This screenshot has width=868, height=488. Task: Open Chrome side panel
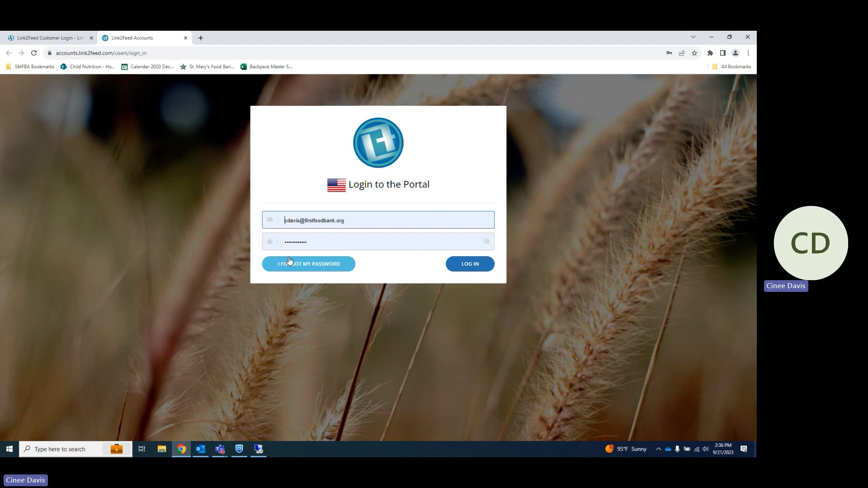[x=723, y=53]
